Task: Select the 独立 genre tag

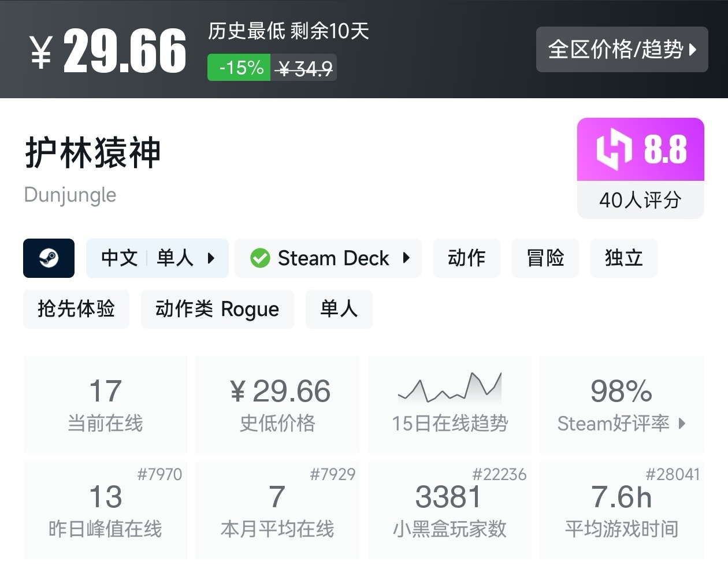Action: click(623, 258)
